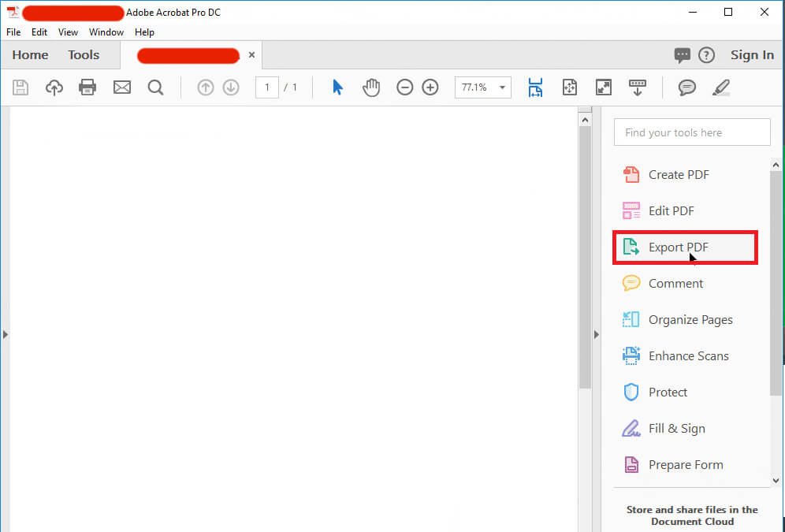The width and height of the screenshot is (785, 532).
Task: Go to previous page arrow
Action: tap(205, 87)
